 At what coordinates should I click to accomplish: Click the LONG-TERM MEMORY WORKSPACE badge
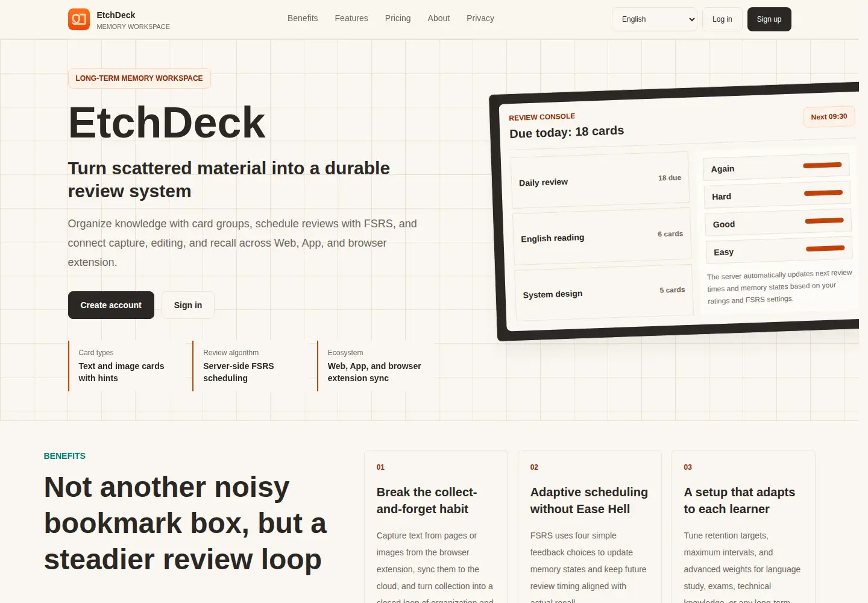pos(139,78)
